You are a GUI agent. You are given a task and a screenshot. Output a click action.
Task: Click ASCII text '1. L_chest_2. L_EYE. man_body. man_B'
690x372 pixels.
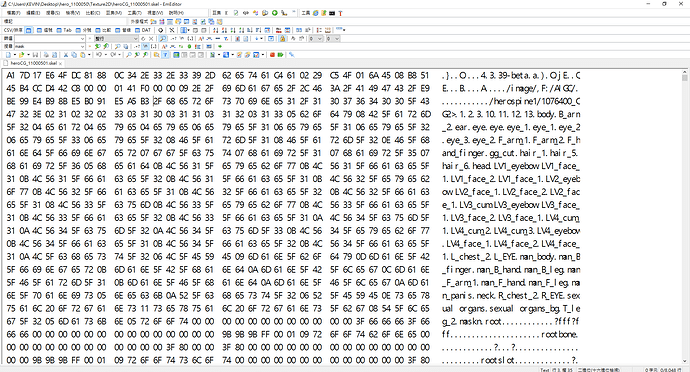[x=511, y=257]
